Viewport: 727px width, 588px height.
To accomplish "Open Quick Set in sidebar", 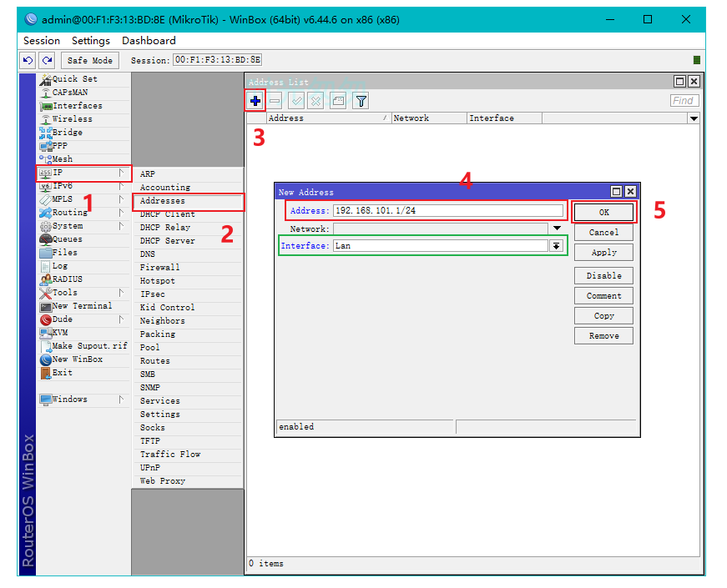I will click(x=83, y=79).
